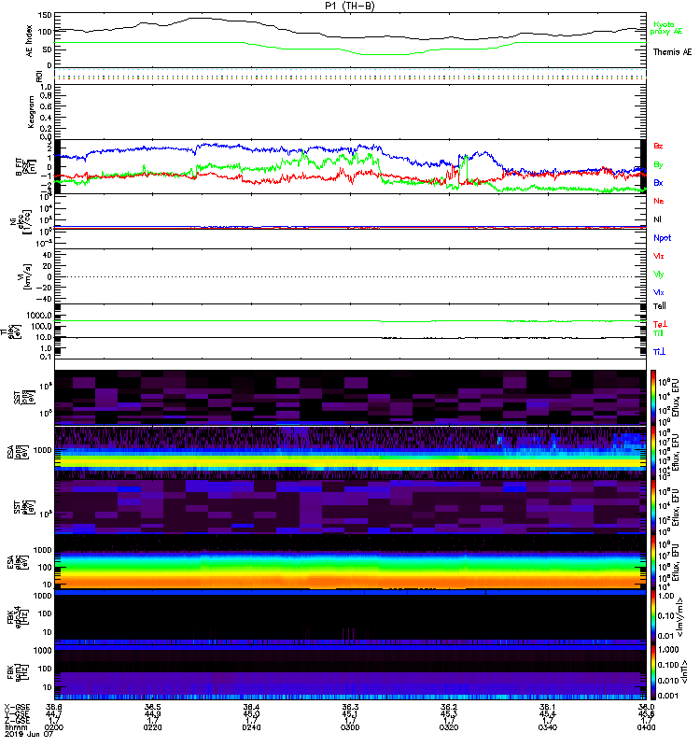This screenshot has height=747, width=700.
Task: Click the blue "Bx" legend label
Action: [x=658, y=182]
